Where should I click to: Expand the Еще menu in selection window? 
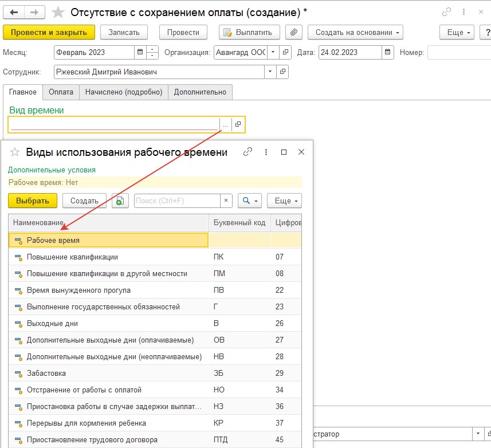[284, 201]
